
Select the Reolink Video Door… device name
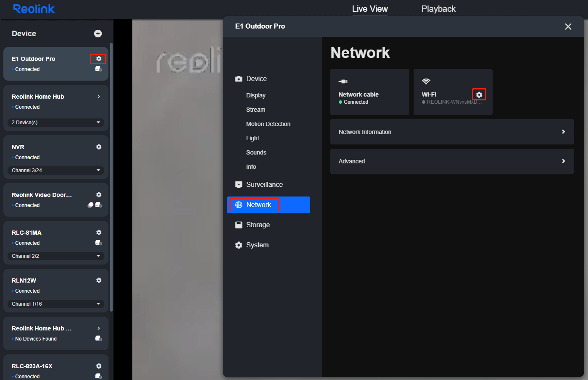42,195
